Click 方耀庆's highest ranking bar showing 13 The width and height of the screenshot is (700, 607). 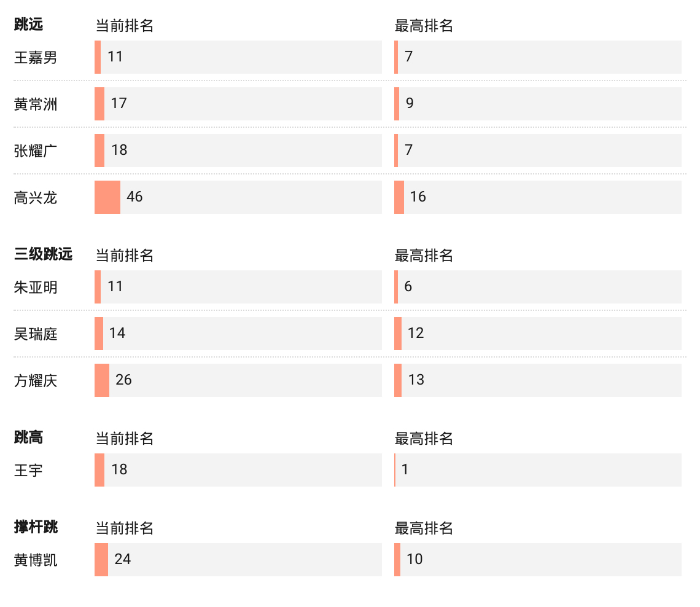pyautogui.click(x=398, y=380)
